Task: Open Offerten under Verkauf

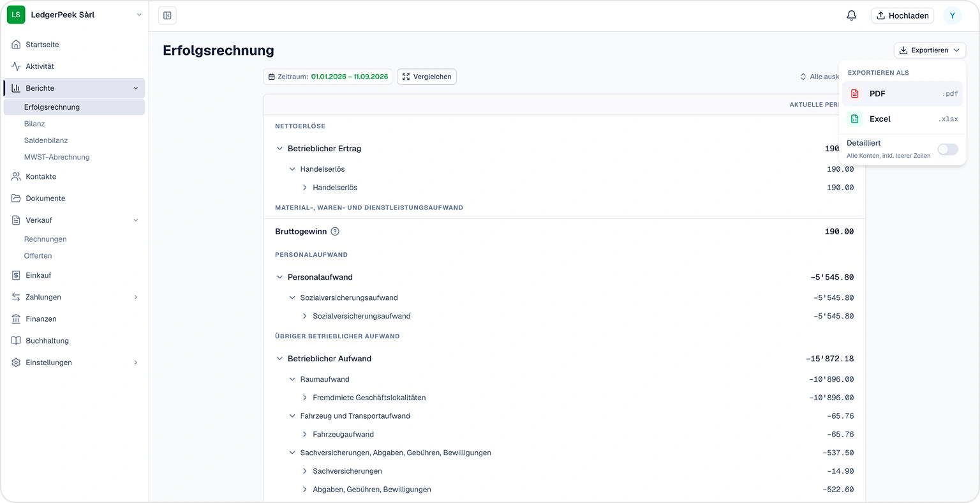Action: (x=74, y=256)
